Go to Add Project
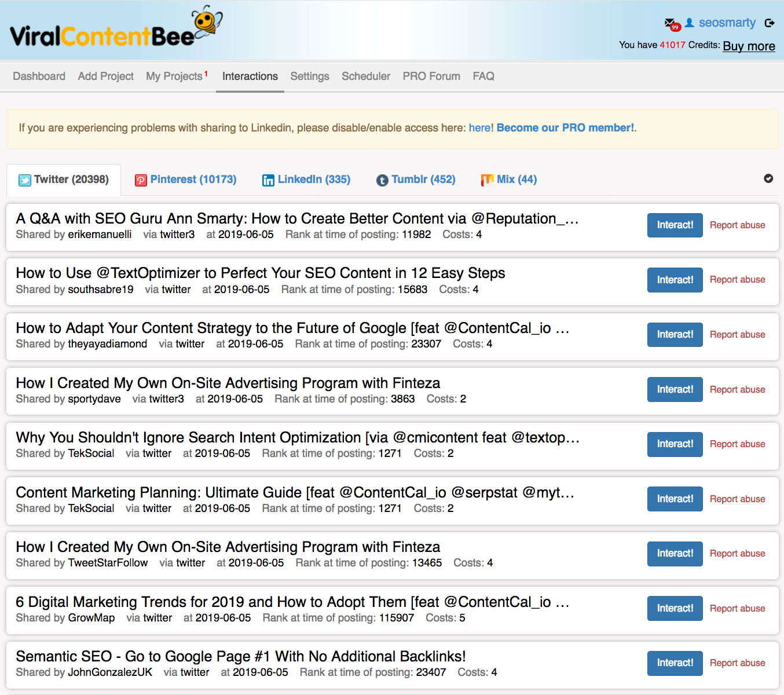Viewport: 784px width, 695px height. point(105,76)
